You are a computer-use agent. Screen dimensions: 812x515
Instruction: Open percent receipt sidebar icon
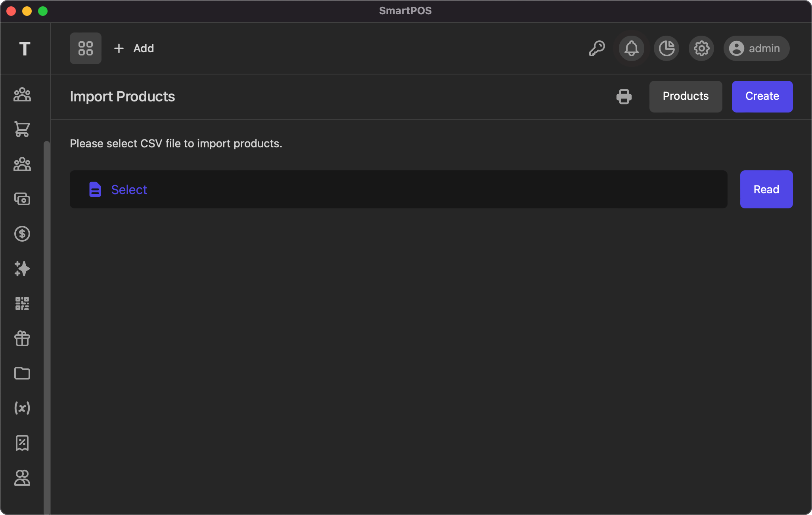[22, 443]
